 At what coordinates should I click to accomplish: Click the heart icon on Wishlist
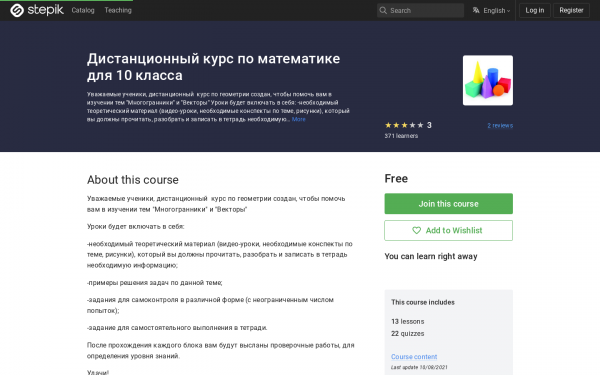click(416, 230)
